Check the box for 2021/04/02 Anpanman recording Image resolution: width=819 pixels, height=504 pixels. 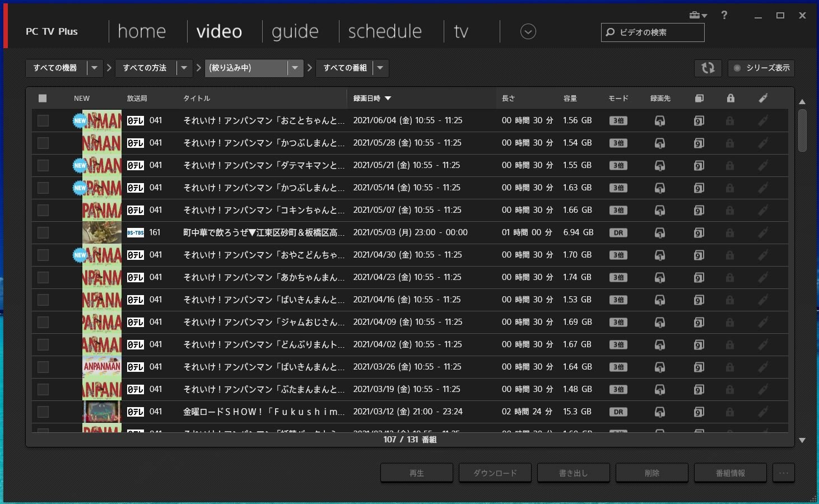point(43,344)
